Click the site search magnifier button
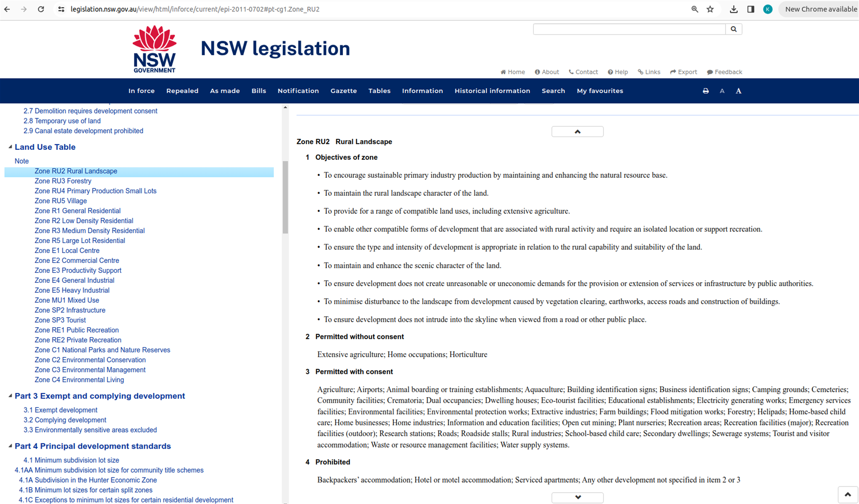Image resolution: width=859 pixels, height=504 pixels. point(734,29)
